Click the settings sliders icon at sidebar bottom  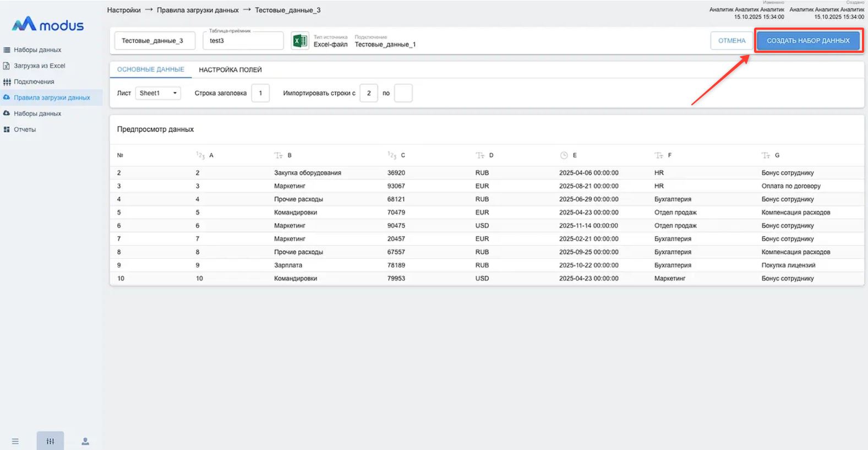click(x=50, y=441)
